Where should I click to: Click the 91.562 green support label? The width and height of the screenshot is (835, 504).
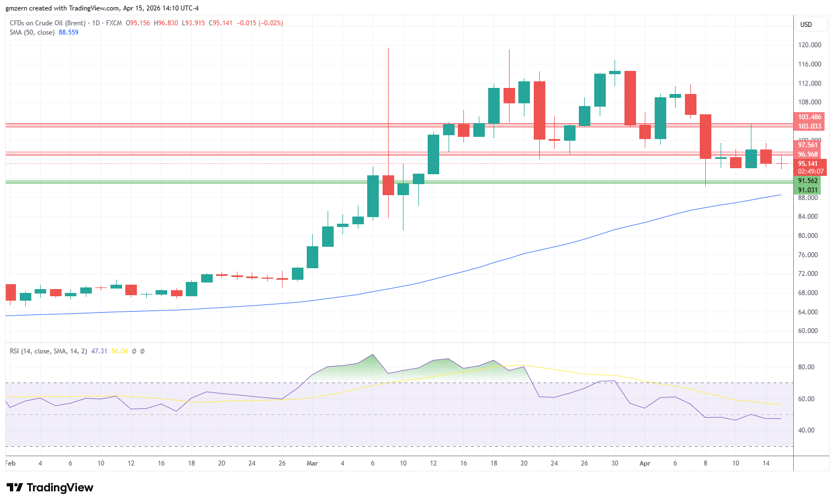pos(808,181)
